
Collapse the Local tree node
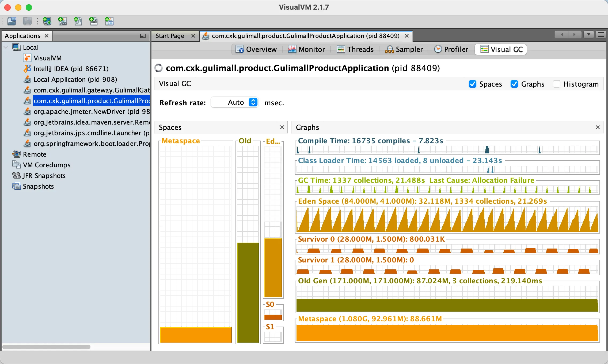[6, 47]
